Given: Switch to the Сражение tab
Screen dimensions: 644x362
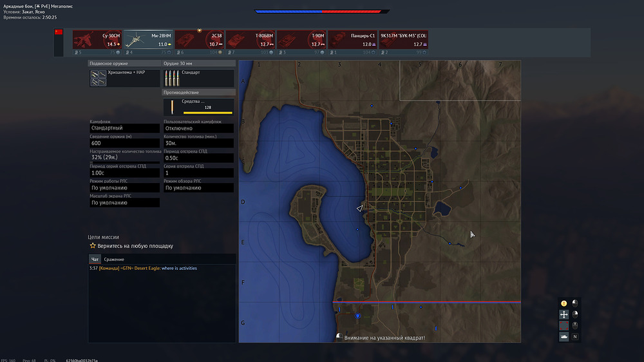Looking at the screenshot, I should (114, 259).
